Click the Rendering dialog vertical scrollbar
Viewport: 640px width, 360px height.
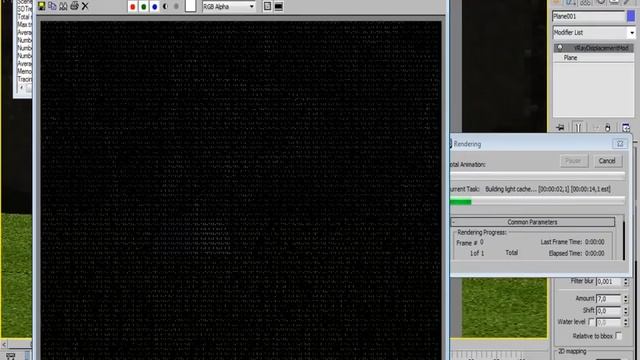[624, 240]
